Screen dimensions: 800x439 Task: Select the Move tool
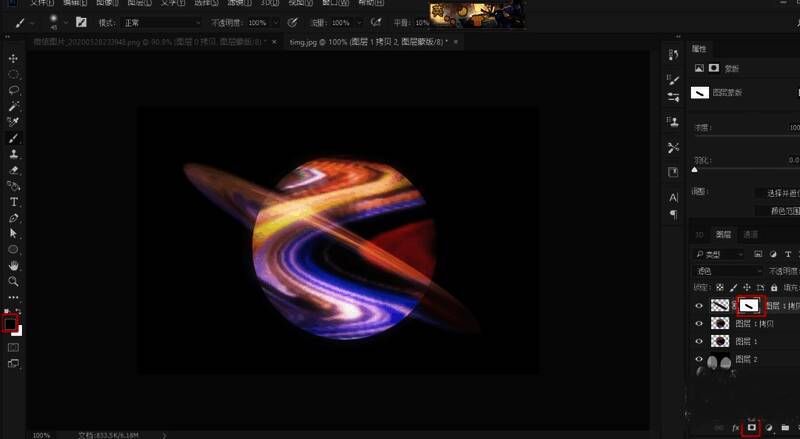[x=13, y=58]
